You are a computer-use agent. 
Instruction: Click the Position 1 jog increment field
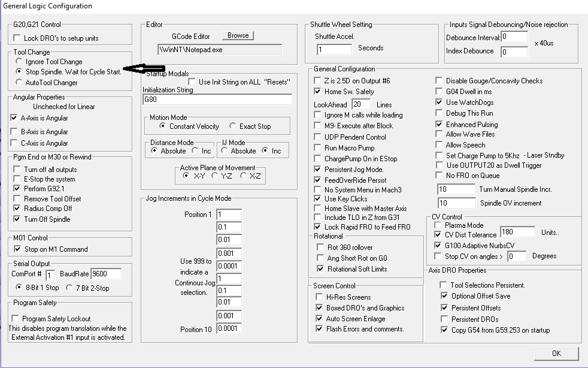point(229,215)
